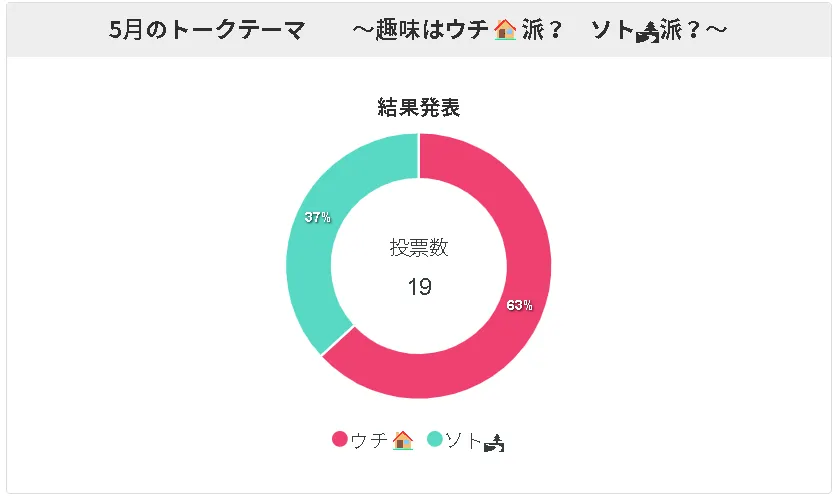Click the 37% data label
The image size is (839, 497).
(317, 217)
